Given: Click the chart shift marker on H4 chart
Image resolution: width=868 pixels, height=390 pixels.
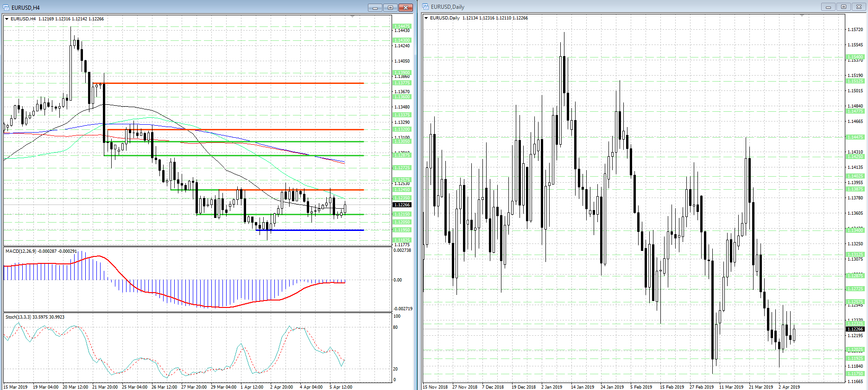Looking at the screenshot, I should click(x=352, y=17).
